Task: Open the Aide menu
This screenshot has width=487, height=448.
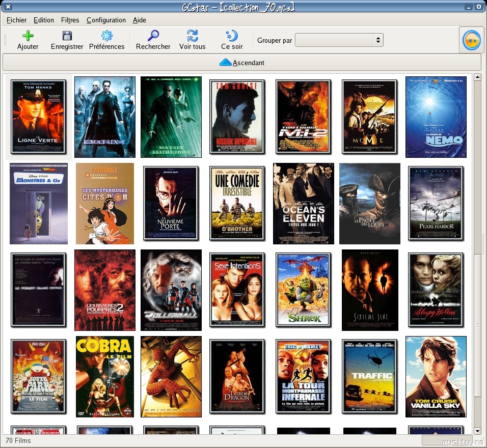Action: [x=140, y=20]
